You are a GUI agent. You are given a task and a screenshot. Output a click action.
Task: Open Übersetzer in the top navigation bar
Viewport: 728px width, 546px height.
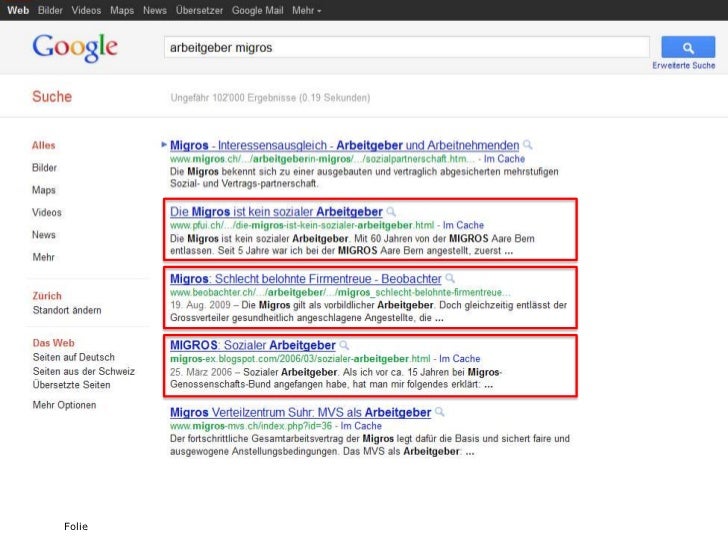pyautogui.click(x=199, y=10)
